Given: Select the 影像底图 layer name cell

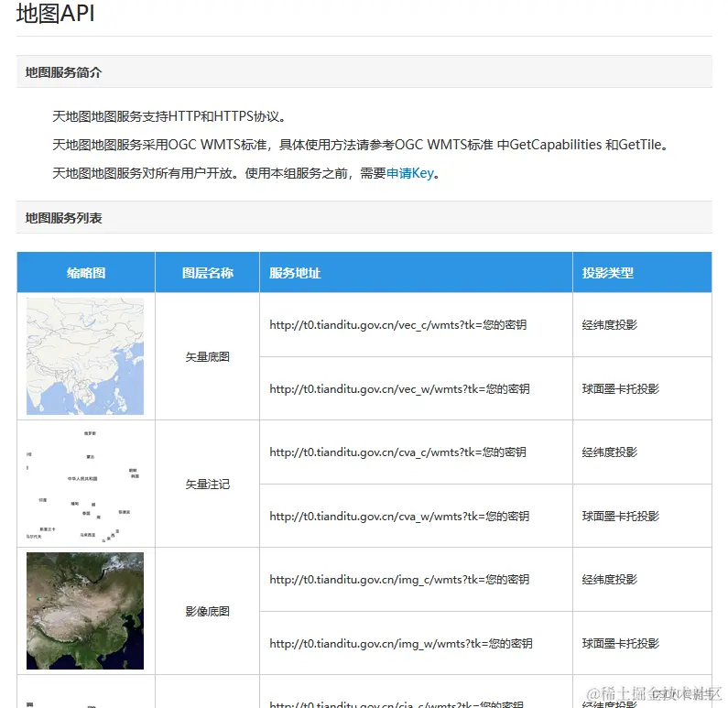Looking at the screenshot, I should pos(208,612).
